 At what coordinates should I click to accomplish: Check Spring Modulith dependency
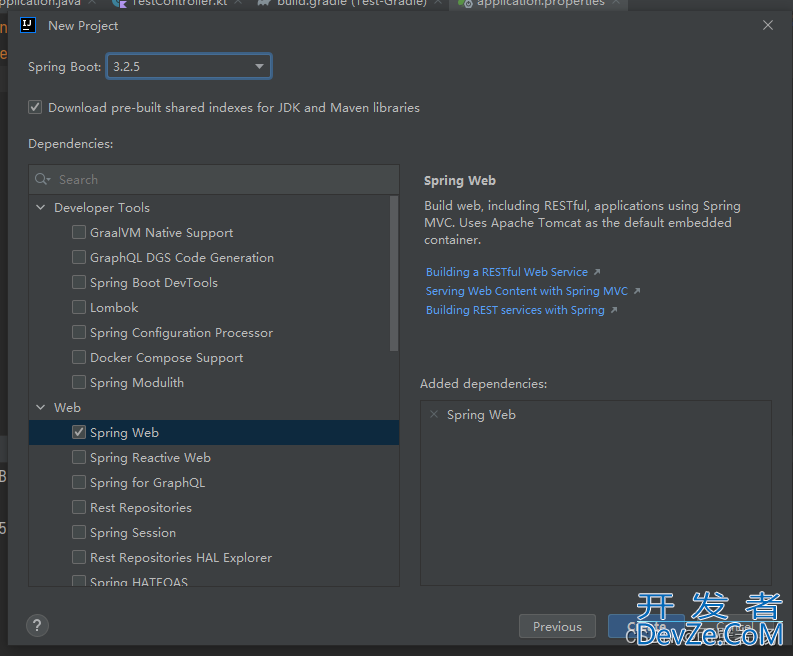click(x=79, y=382)
